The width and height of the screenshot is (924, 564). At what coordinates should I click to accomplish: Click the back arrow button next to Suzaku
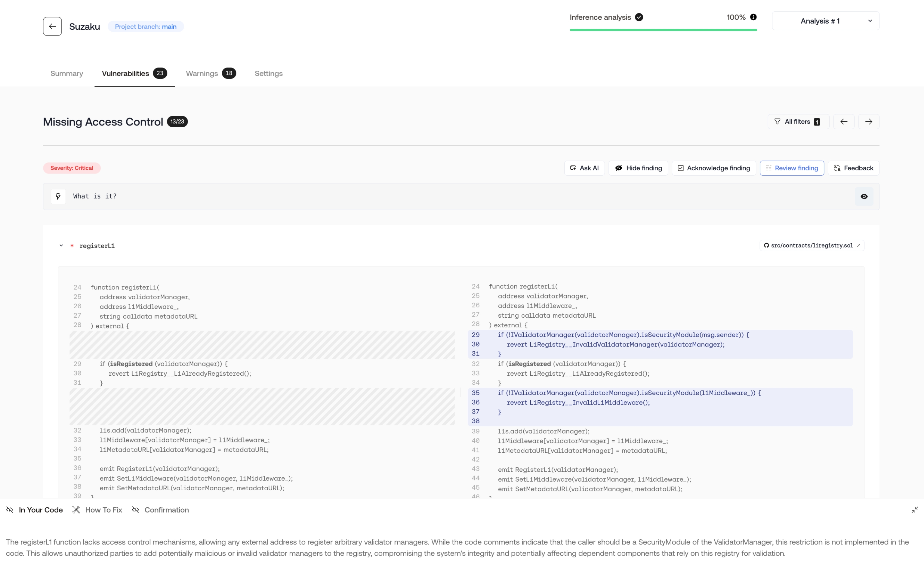click(x=52, y=26)
